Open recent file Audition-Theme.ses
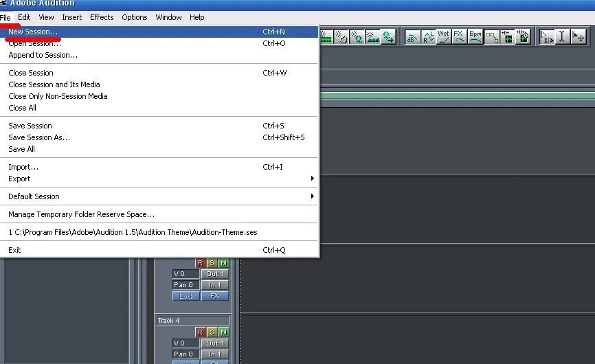Viewport: 595px width, 364px height. (159, 232)
